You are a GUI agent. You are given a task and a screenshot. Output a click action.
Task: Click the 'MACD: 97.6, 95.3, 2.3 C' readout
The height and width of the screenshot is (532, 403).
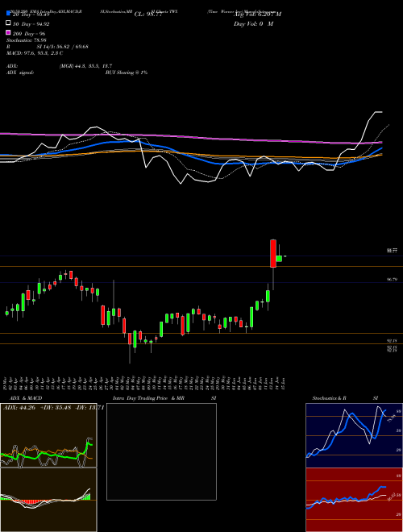(35, 53)
